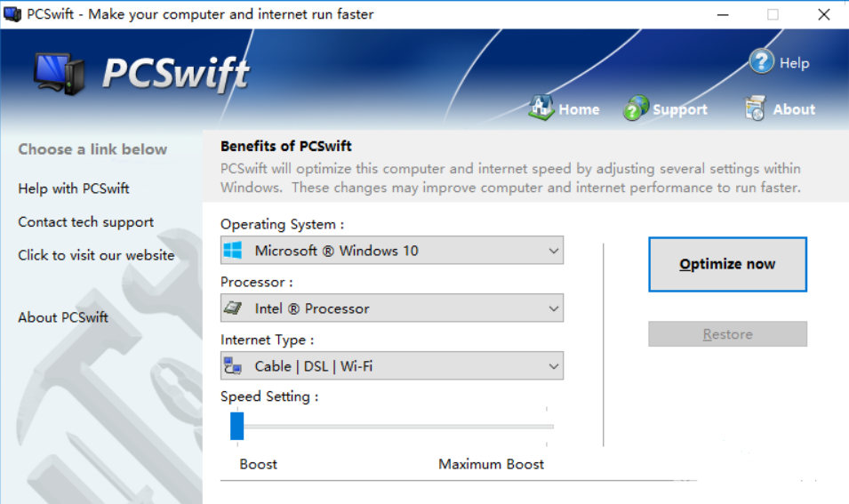Click the Windows logo in Operating System box

(233, 250)
